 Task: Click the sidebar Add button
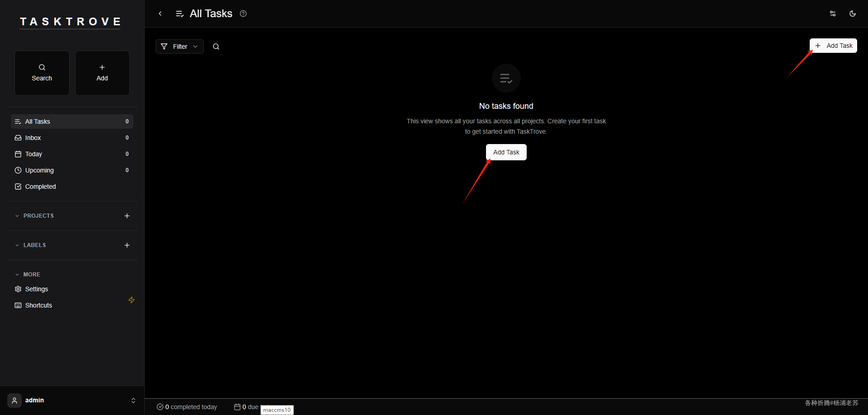[x=102, y=73]
